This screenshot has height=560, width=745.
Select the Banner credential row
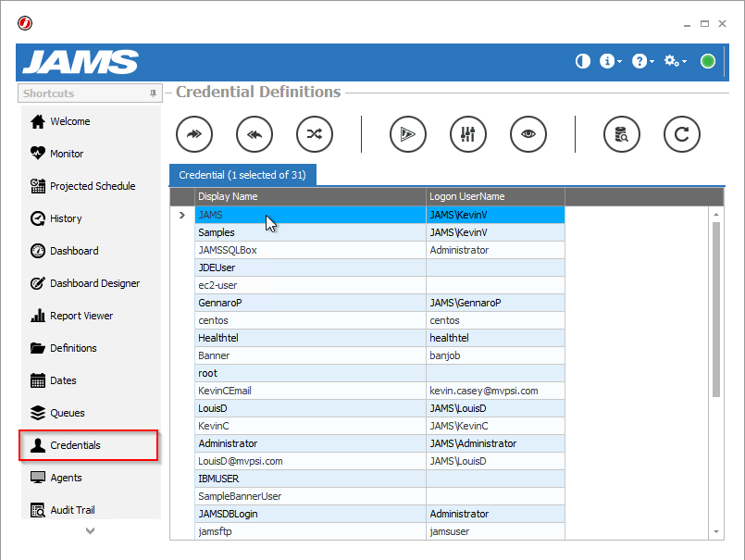(379, 355)
